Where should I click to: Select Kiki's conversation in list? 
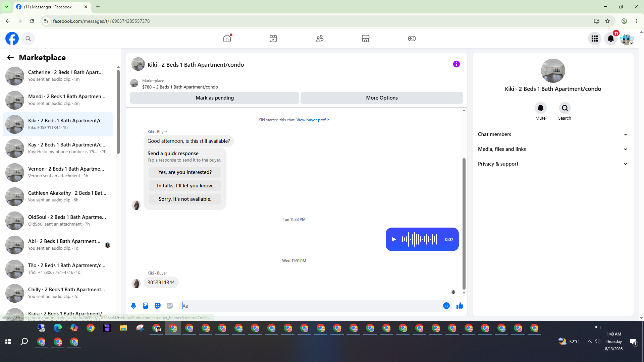point(58,124)
